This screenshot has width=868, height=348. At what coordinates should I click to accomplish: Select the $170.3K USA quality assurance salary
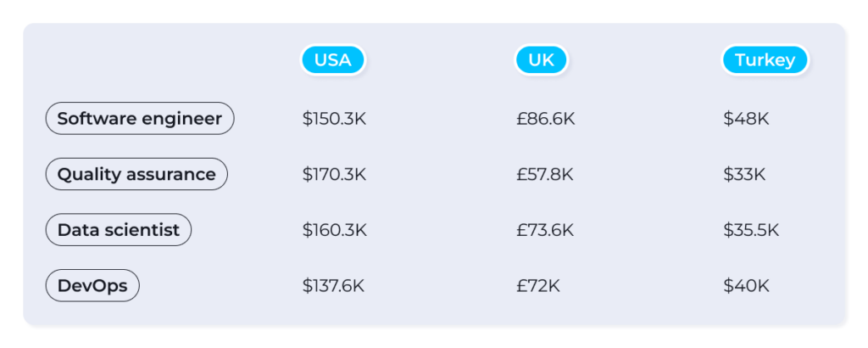[x=334, y=175]
